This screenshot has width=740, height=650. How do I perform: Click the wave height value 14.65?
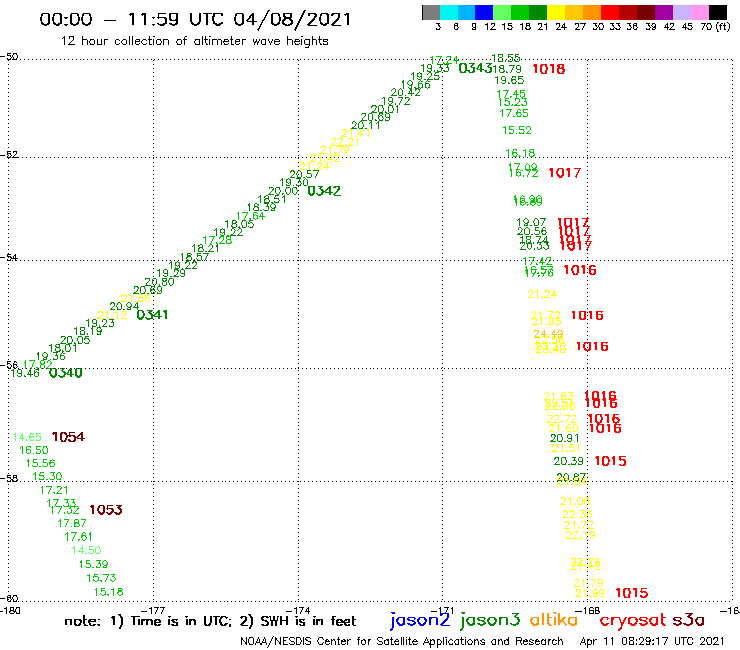(x=27, y=437)
